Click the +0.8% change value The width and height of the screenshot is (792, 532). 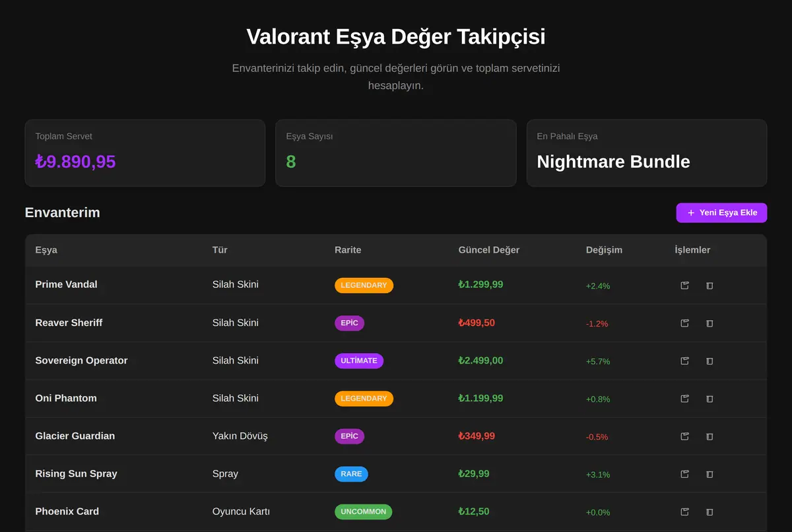(x=598, y=399)
